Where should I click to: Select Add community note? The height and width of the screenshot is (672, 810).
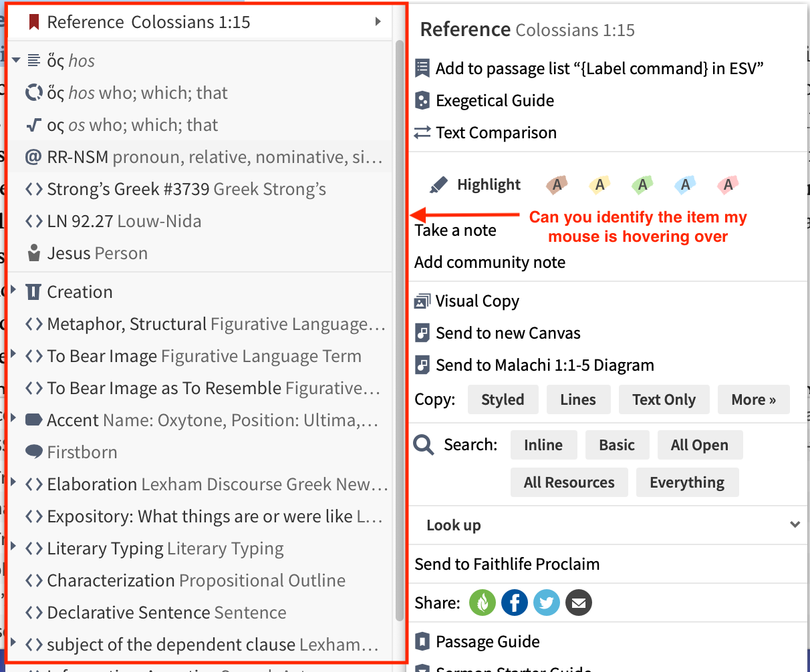pos(490,263)
